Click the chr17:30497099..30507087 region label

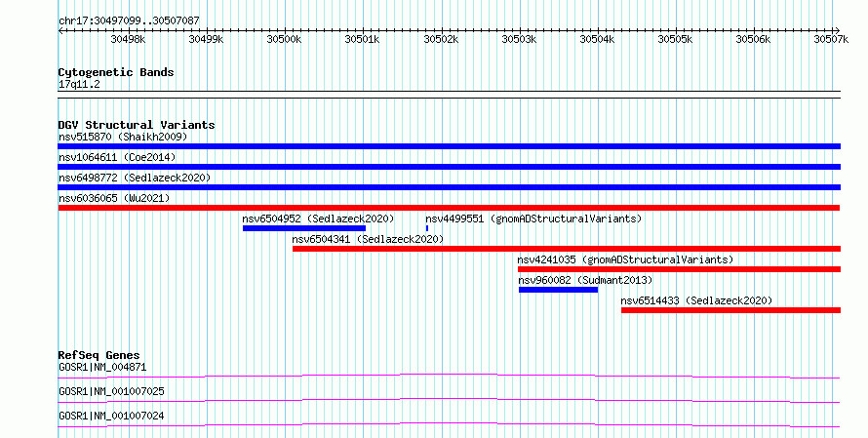point(129,21)
